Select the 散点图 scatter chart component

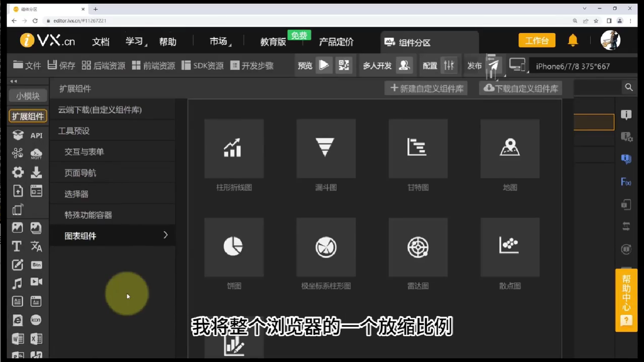click(510, 247)
